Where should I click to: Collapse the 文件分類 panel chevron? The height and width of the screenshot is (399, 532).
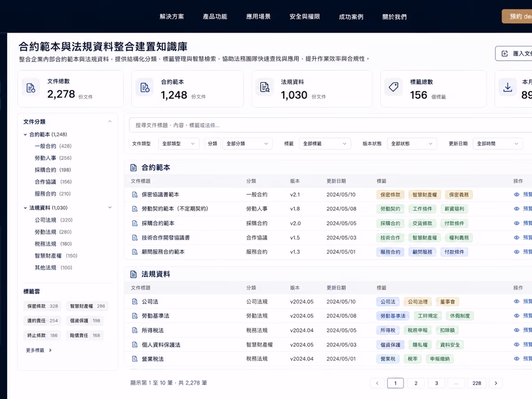coord(110,121)
